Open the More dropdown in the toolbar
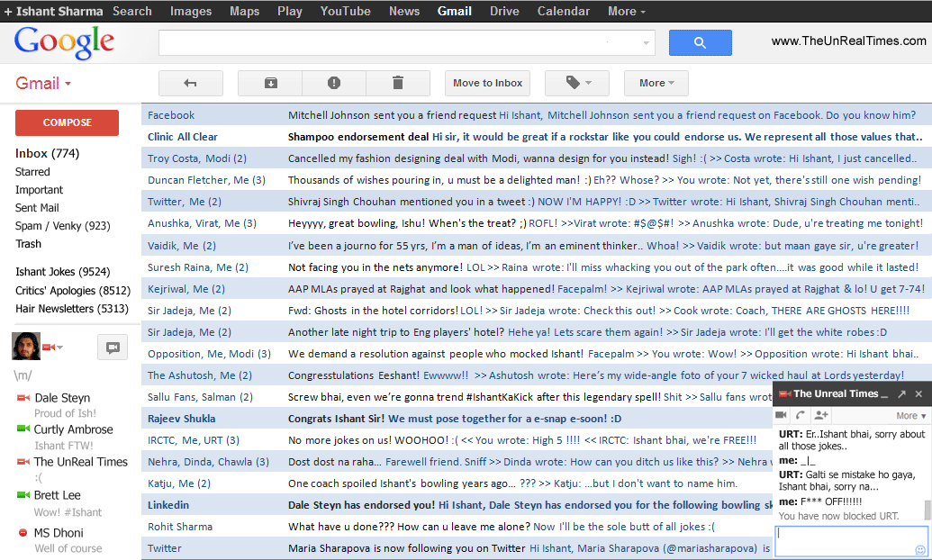Screen dimensions: 932x560 click(656, 83)
